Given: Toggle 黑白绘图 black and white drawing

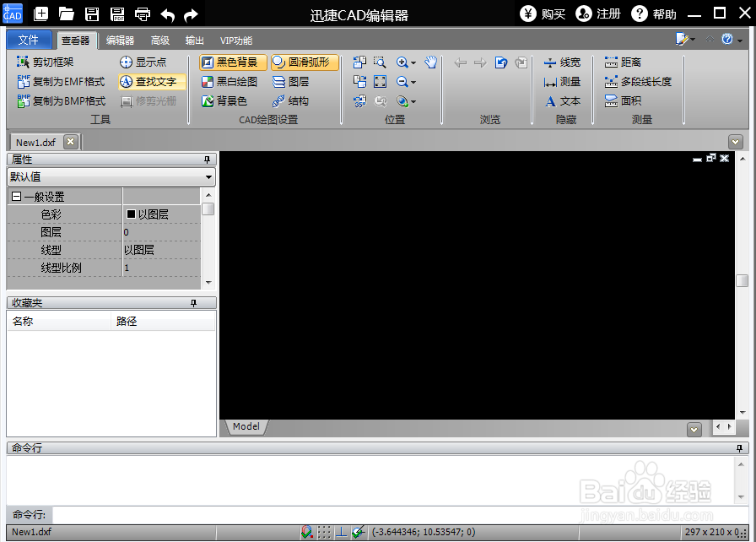Looking at the screenshot, I should coord(229,82).
